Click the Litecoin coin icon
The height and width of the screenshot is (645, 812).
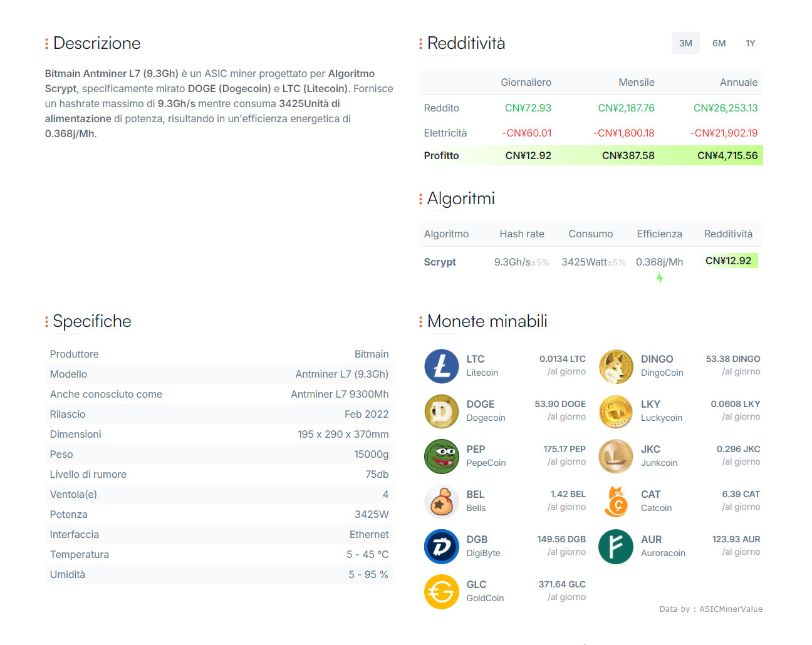pos(442,366)
